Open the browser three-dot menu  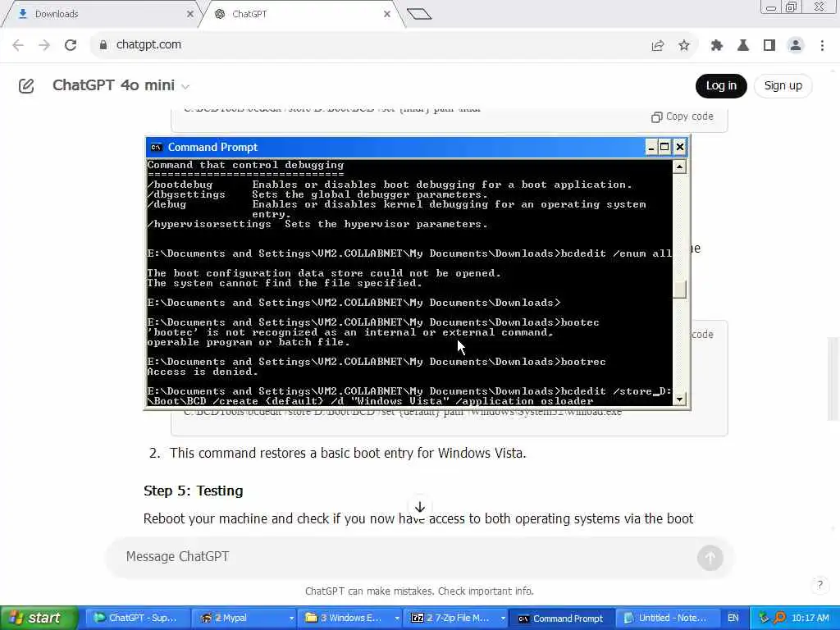click(x=822, y=46)
